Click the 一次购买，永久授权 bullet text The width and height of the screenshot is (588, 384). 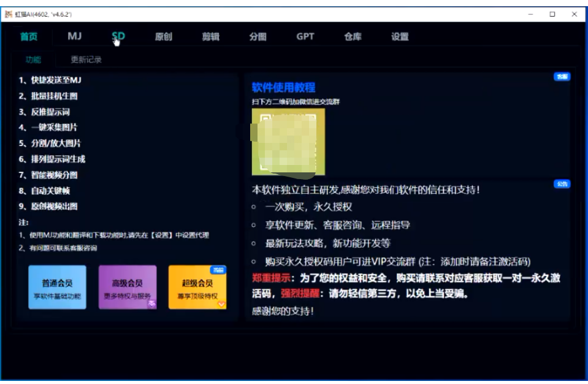click(x=308, y=207)
